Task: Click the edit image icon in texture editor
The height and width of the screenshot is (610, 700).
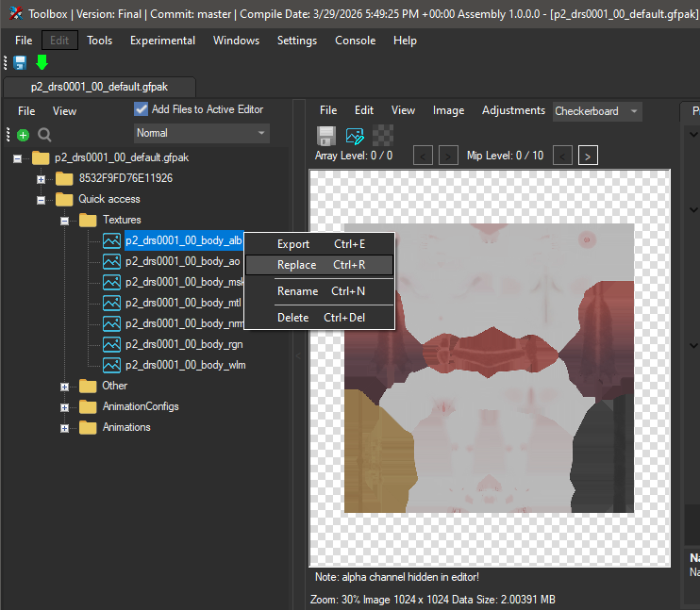Action: 355,136
